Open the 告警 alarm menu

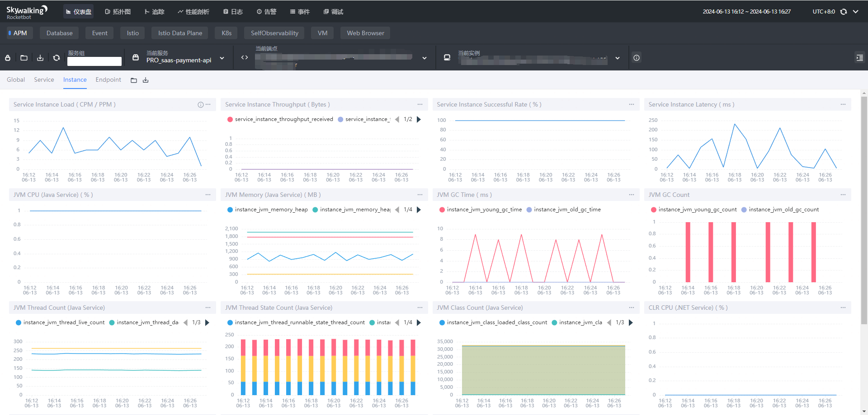click(266, 12)
